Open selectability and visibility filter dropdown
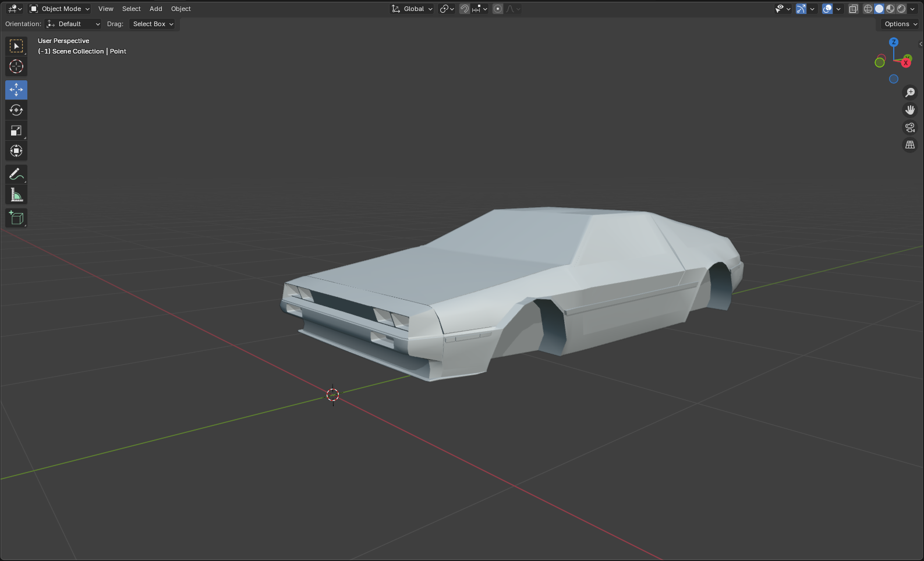 tap(783, 9)
